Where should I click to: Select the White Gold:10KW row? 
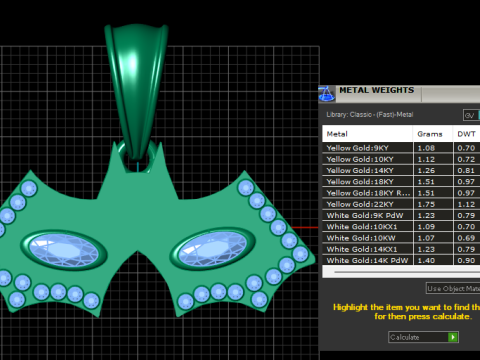pyautogui.click(x=401, y=238)
